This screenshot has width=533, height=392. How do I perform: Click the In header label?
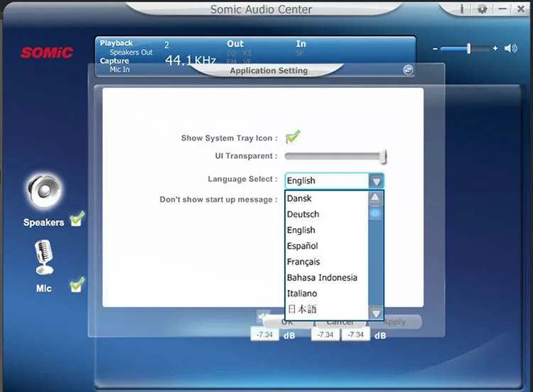[x=301, y=44]
